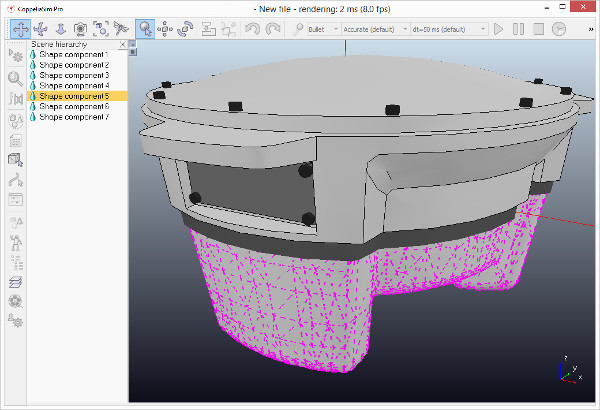Open object properties magnifier icon
The width and height of the screenshot is (600, 410).
[x=16, y=78]
